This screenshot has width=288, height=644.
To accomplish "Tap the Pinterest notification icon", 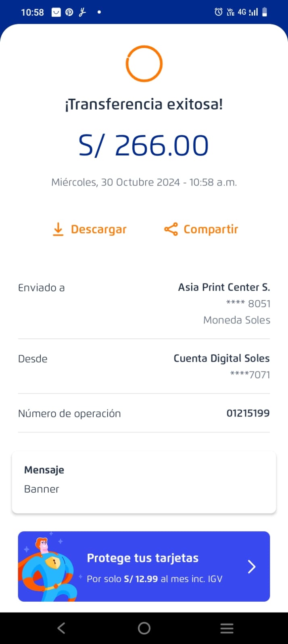I will (x=69, y=12).
